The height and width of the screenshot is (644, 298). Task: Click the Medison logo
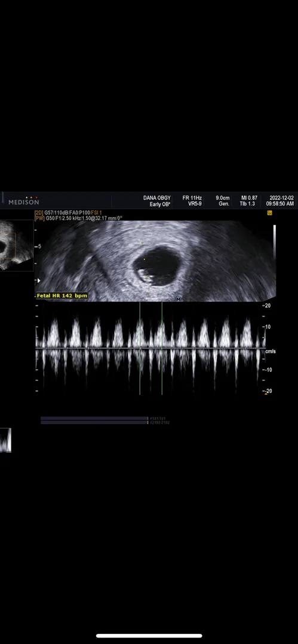click(x=24, y=200)
